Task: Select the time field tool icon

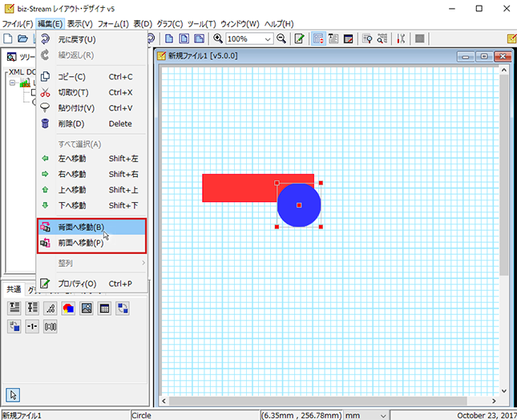Action: (x=50, y=327)
